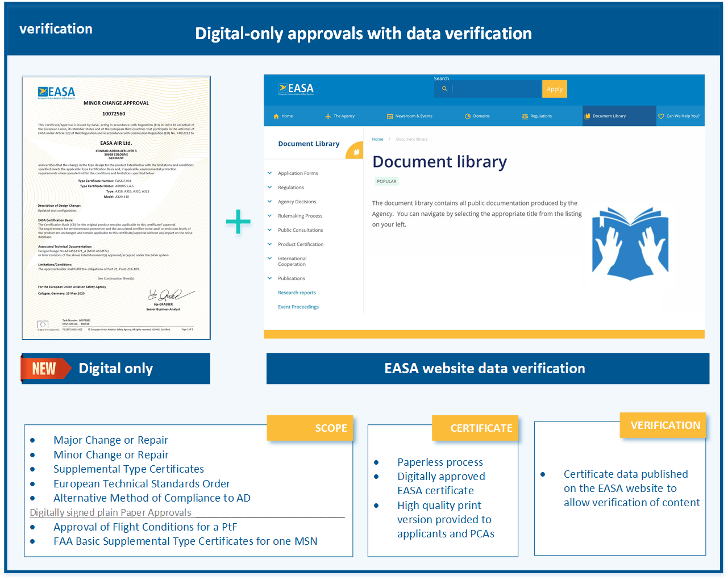Viewport: 728px width, 580px height.
Task: Expand the Agency Decisions chevron
Action: pyautogui.click(x=270, y=202)
